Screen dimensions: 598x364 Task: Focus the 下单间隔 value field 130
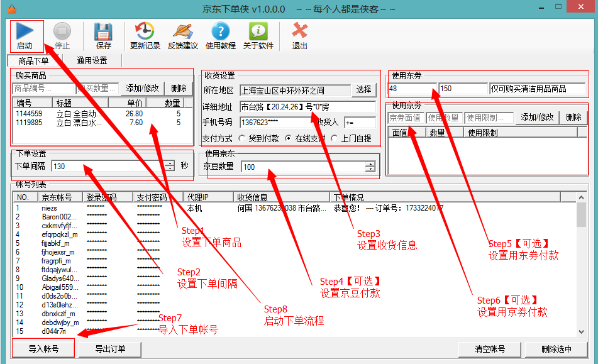109,166
